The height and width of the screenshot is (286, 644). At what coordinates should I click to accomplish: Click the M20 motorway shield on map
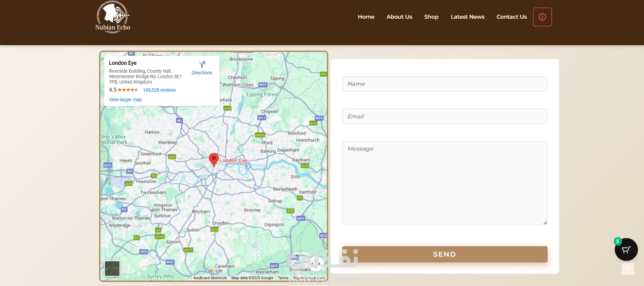[323, 235]
